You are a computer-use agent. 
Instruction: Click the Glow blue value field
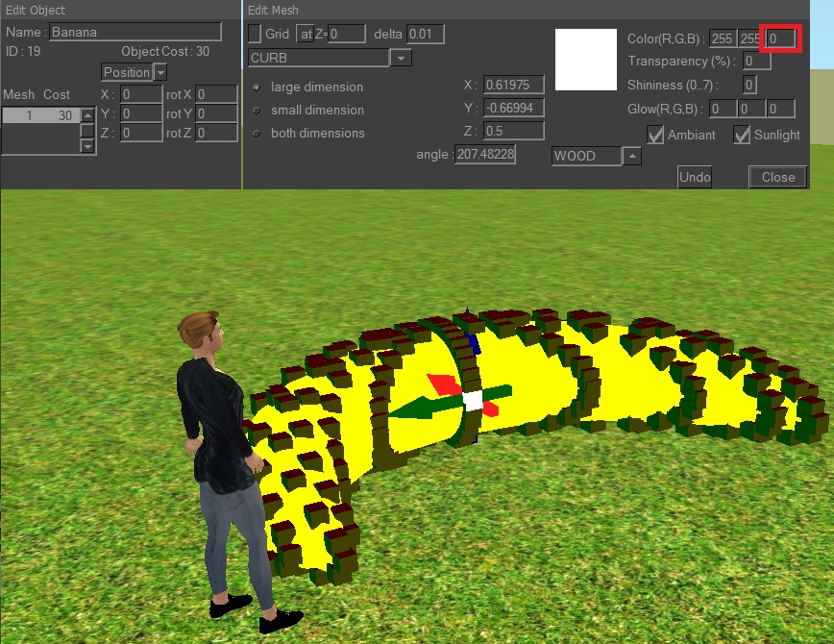pyautogui.click(x=780, y=110)
